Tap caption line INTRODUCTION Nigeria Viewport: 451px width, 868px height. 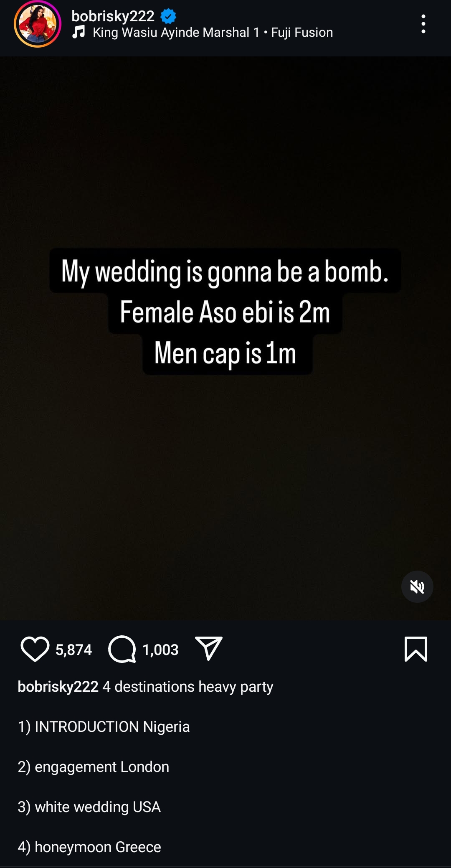(x=104, y=727)
